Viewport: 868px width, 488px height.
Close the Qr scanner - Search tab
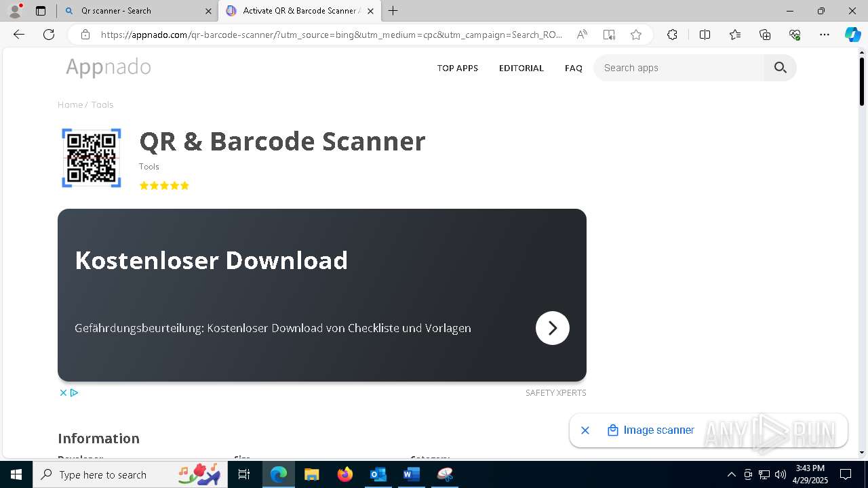click(x=208, y=11)
